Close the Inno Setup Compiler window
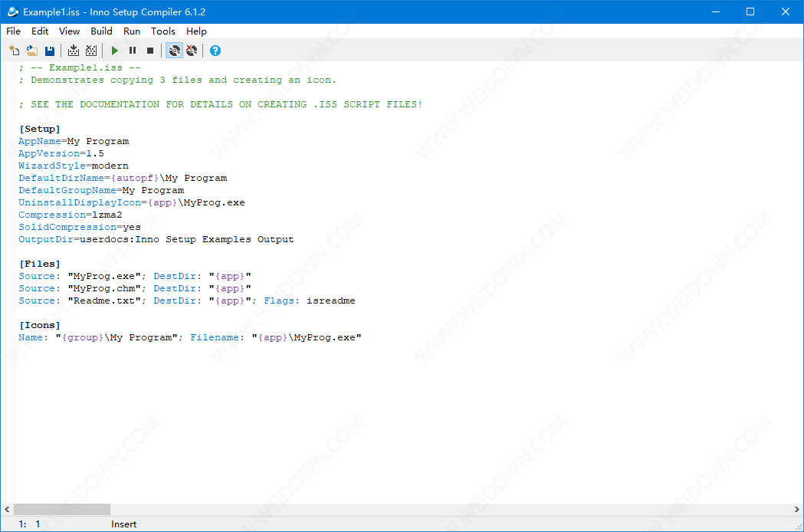 click(785, 11)
